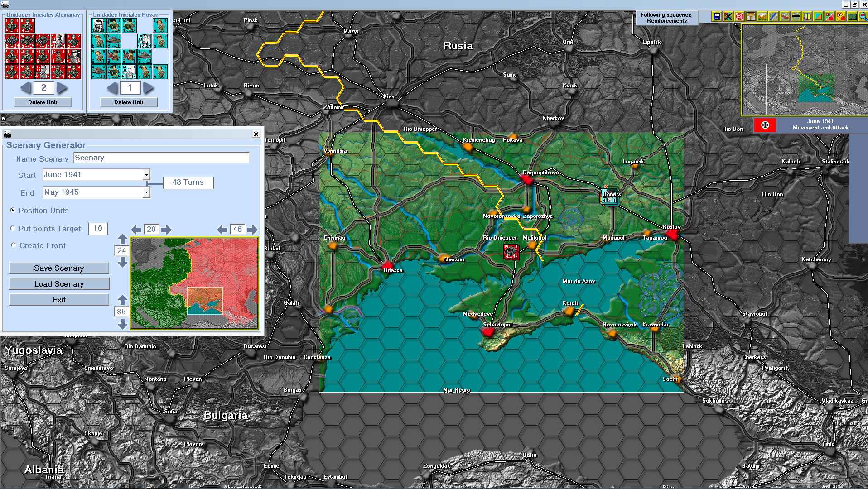Click the X delete toolbar tool

(x=728, y=16)
